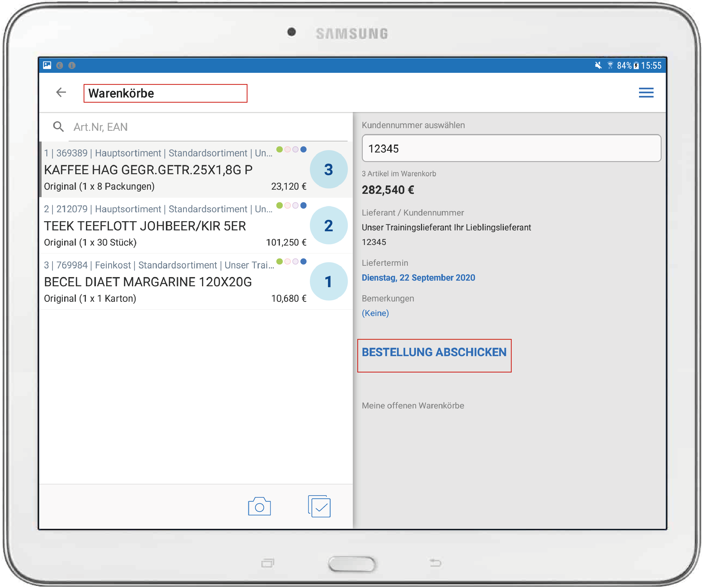This screenshot has height=588, width=702.
Task: Expand Meine offenen Warenkörbe section
Action: [414, 406]
